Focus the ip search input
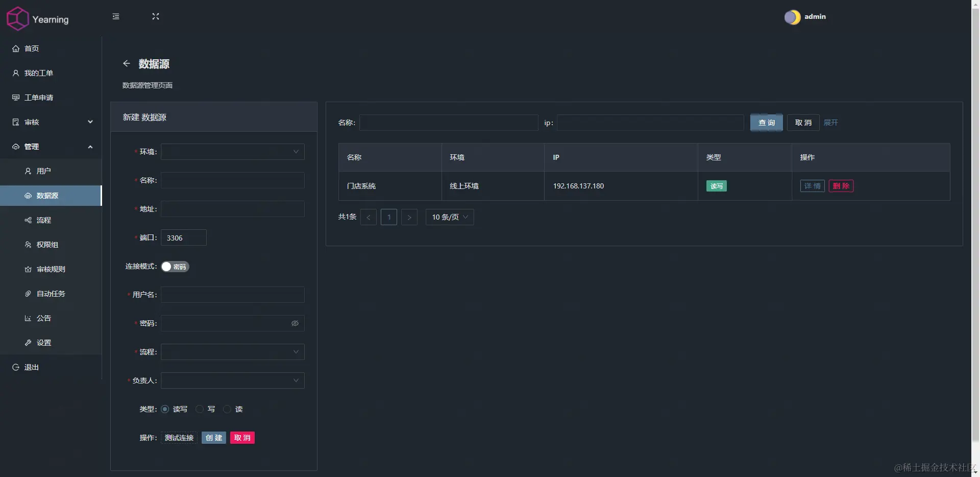The image size is (980, 477). click(650, 123)
